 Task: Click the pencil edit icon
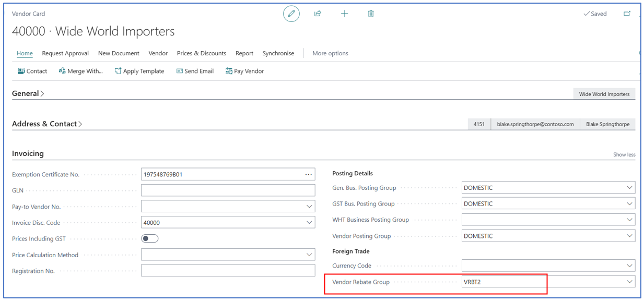[x=291, y=14]
